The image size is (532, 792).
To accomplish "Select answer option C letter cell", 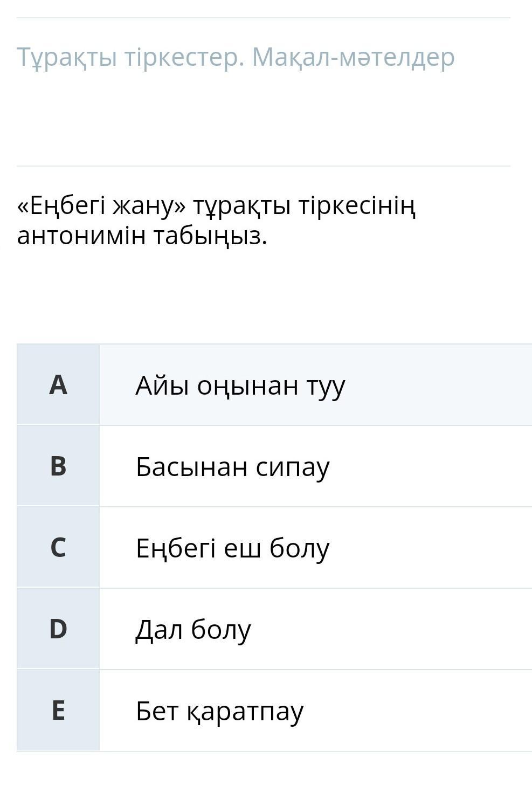I will [58, 547].
